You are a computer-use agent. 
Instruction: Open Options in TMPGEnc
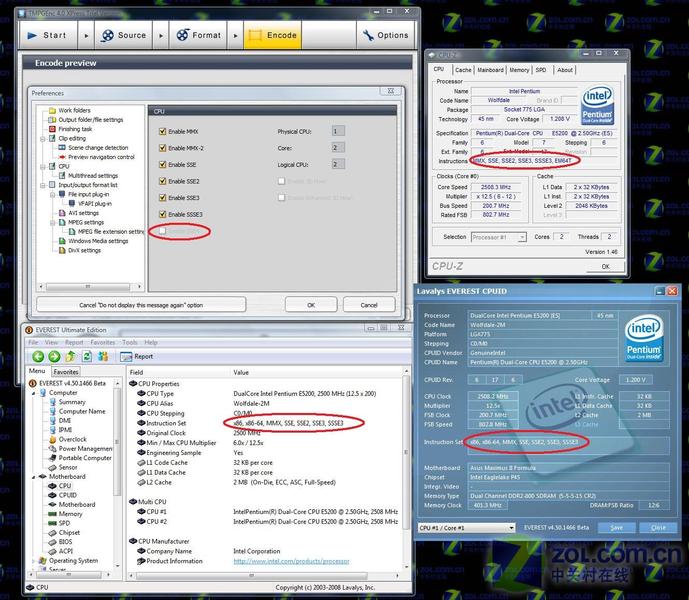click(x=385, y=35)
